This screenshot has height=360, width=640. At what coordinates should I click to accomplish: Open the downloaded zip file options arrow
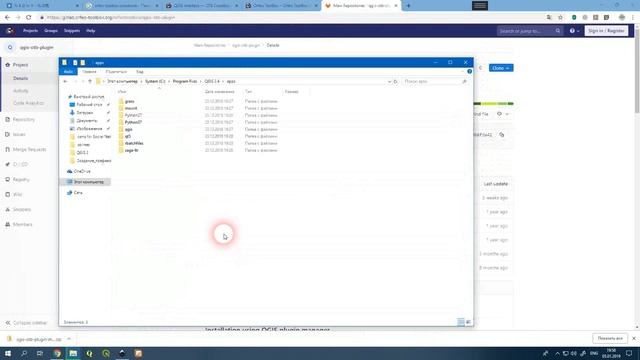click(x=69, y=339)
